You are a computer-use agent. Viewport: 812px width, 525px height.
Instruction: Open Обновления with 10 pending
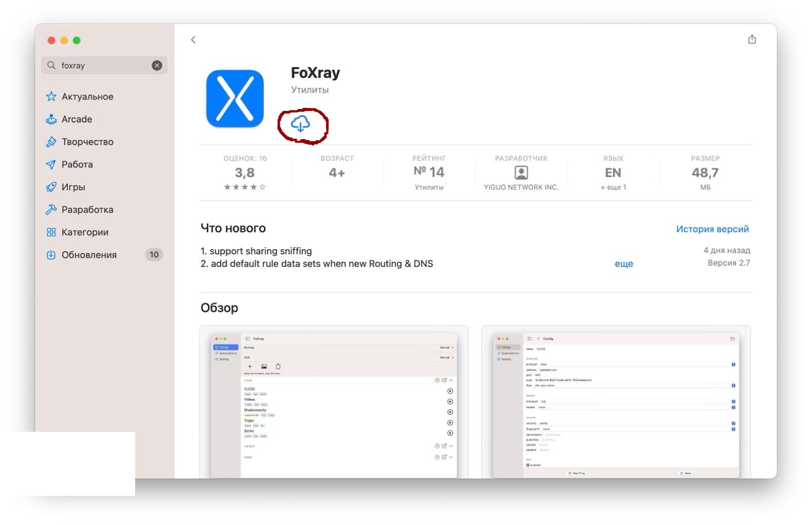(105, 255)
